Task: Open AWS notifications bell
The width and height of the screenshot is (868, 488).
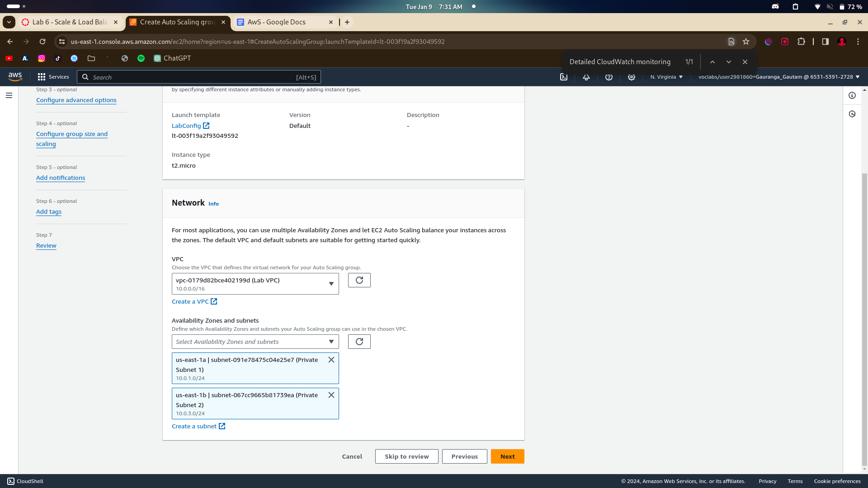Action: coord(586,77)
